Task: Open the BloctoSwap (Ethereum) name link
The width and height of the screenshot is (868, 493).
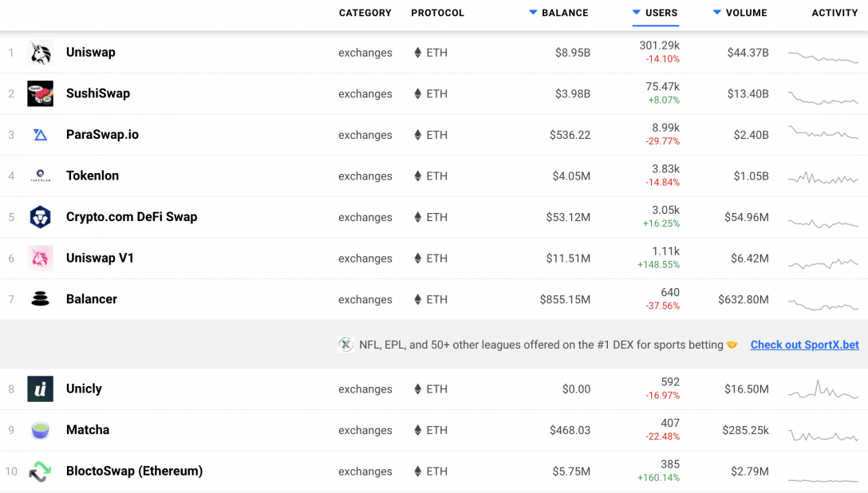Action: [x=135, y=471]
